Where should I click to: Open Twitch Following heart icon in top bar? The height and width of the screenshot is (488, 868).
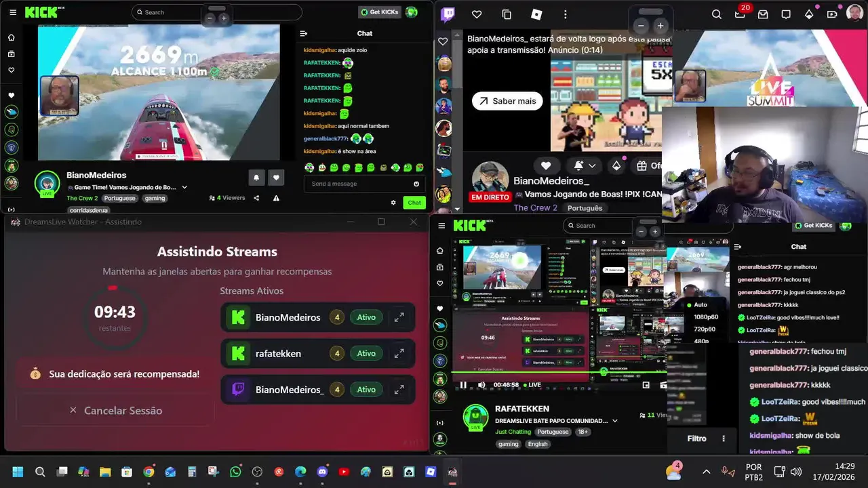click(x=477, y=14)
